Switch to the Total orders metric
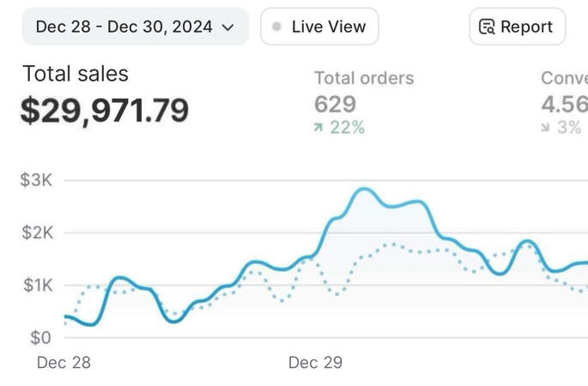Viewport: 588px width, 386px height. tap(364, 78)
